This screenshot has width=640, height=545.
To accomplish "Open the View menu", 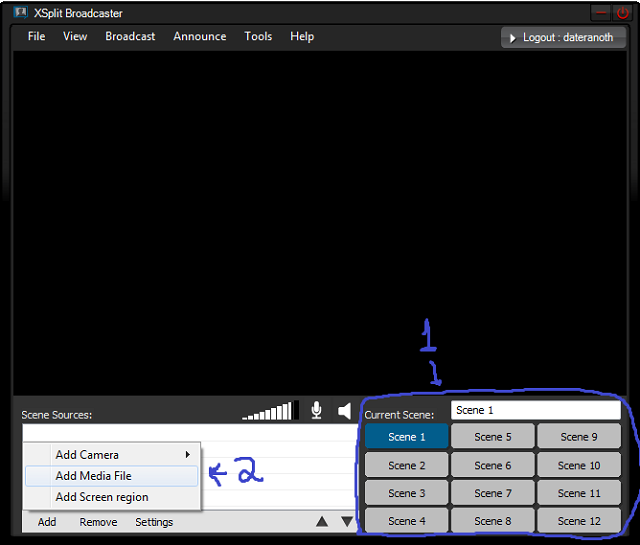I will pyautogui.click(x=75, y=36).
